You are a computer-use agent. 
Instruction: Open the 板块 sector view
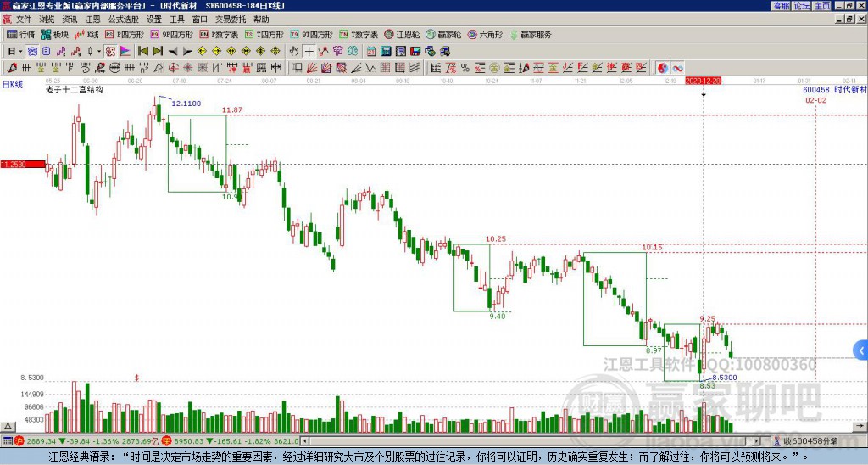click(54, 34)
